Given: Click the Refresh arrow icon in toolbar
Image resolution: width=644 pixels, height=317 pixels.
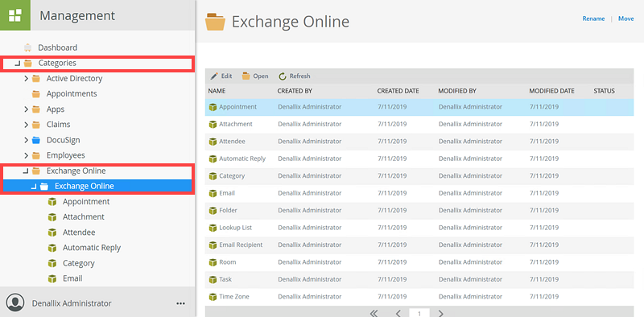Looking at the screenshot, I should pyautogui.click(x=283, y=76).
